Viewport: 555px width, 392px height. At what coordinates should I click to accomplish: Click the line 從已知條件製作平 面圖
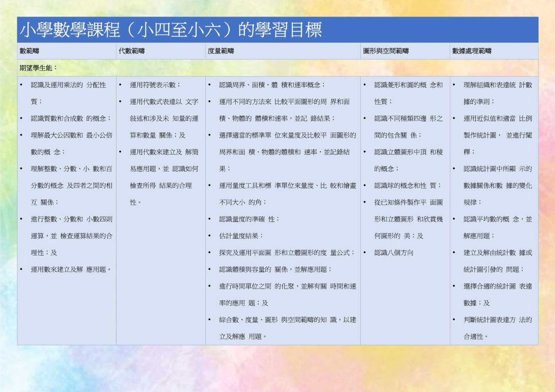click(x=409, y=202)
